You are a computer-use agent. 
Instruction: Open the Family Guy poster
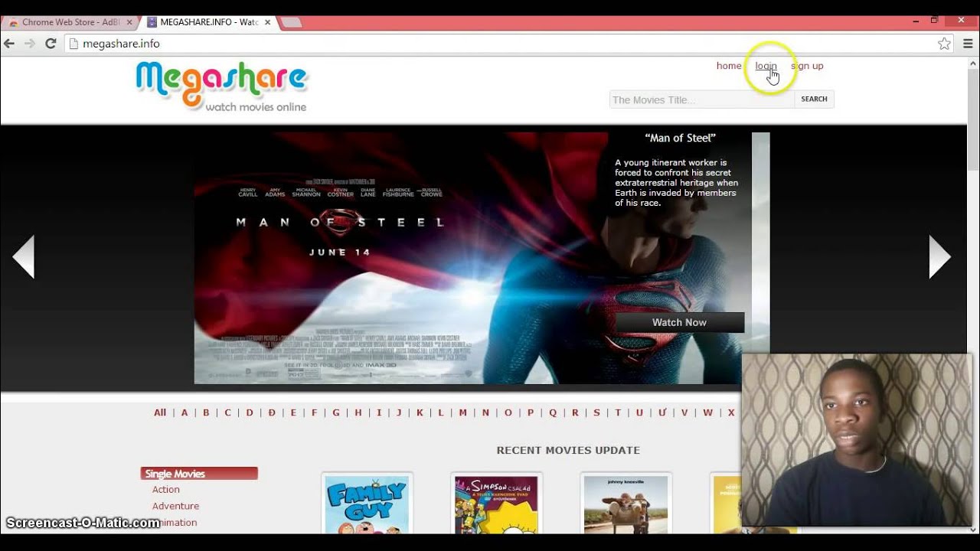pos(367,504)
